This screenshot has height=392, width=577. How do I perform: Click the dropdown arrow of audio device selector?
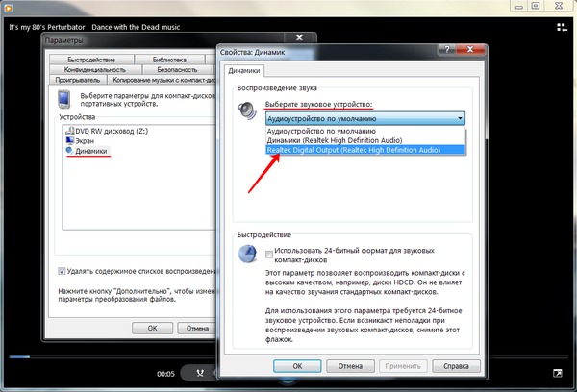click(x=460, y=118)
